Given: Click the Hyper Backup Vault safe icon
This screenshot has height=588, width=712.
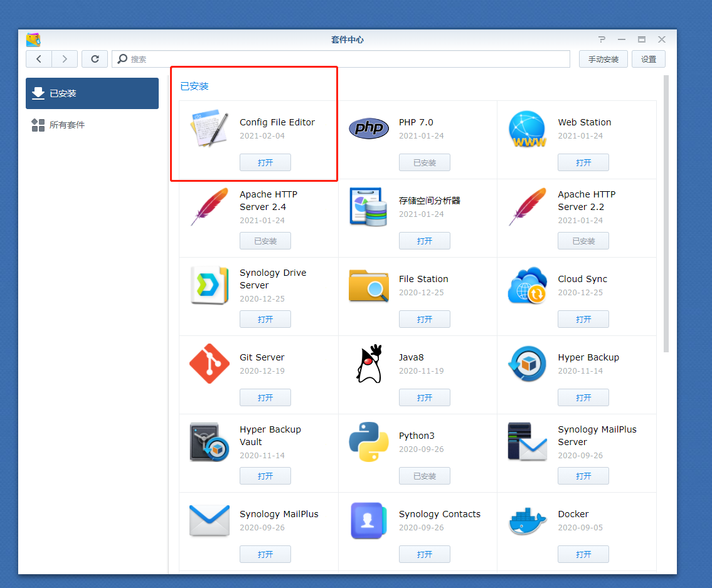Looking at the screenshot, I should coord(210,442).
